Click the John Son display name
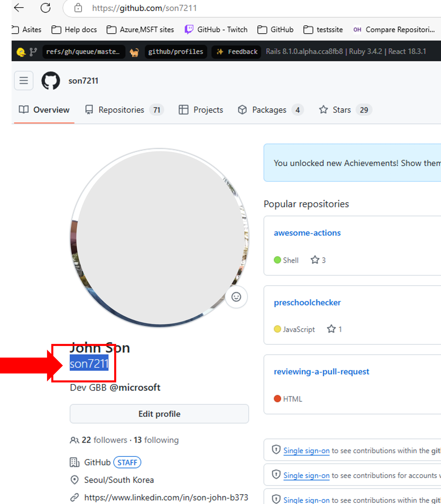 pyautogui.click(x=100, y=348)
